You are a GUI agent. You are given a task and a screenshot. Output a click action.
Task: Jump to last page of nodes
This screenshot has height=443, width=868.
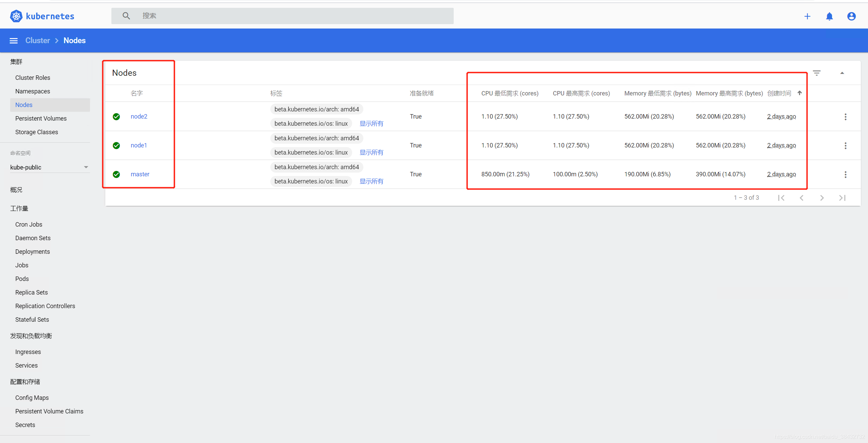click(842, 198)
